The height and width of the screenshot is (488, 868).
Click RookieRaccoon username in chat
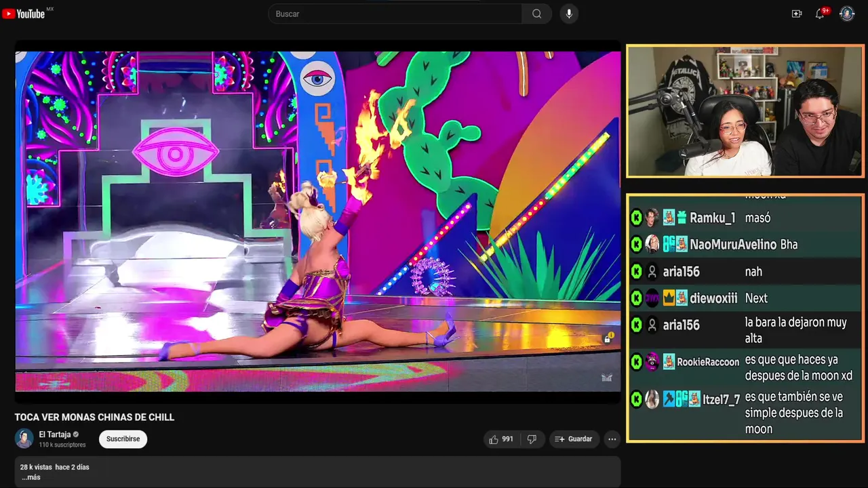[x=708, y=362]
